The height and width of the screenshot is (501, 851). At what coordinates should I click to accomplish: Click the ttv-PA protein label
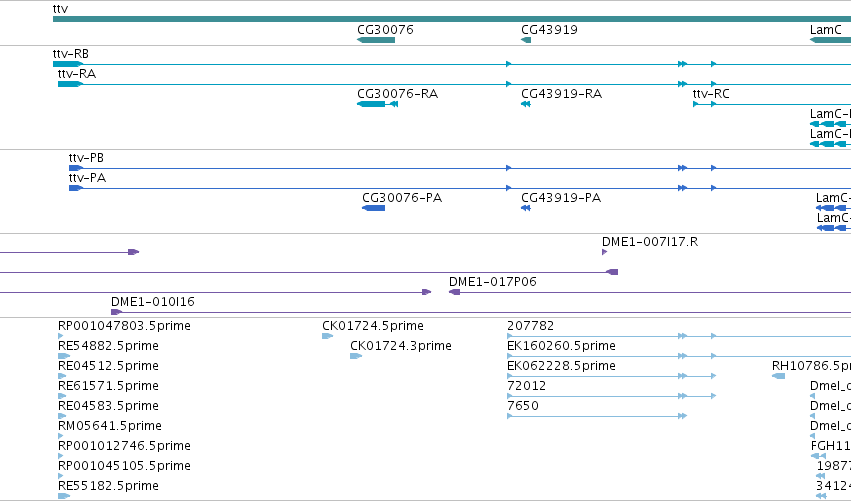pyautogui.click(x=87, y=178)
